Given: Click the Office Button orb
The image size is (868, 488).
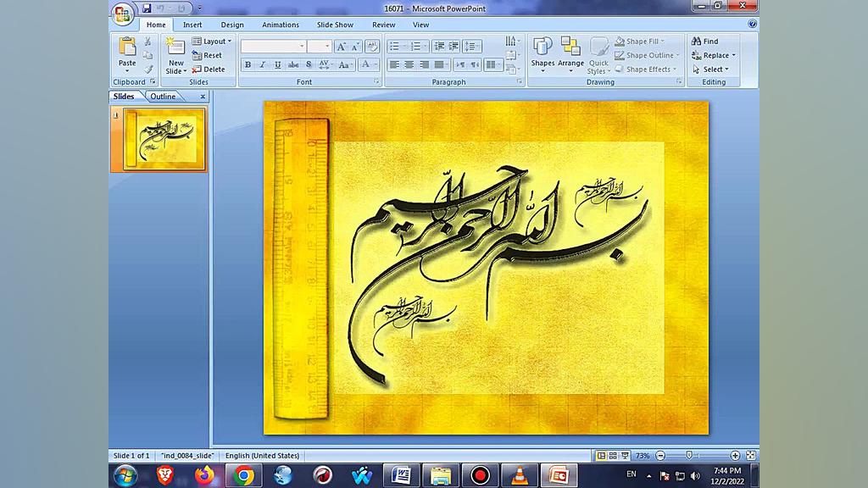Looking at the screenshot, I should [x=122, y=14].
